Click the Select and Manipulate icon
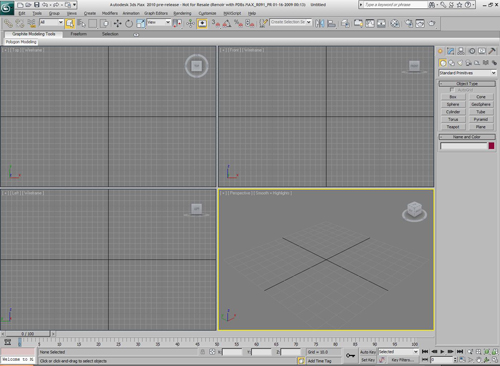This screenshot has width=500, height=366. click(190, 23)
